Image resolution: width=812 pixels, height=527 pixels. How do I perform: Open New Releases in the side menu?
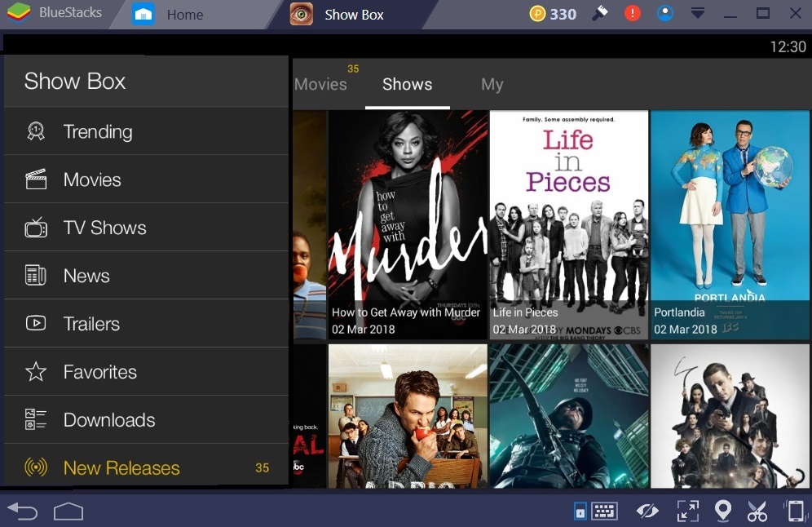tap(146, 468)
